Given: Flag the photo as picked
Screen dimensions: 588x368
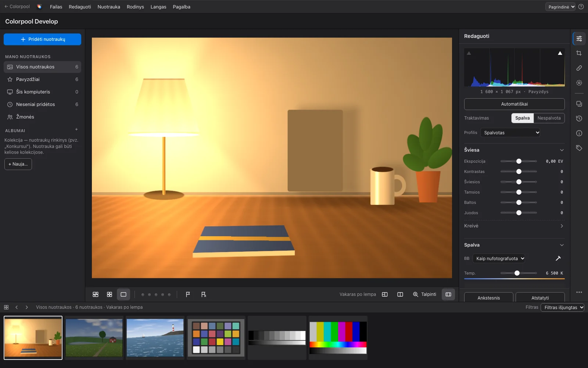Looking at the screenshot, I should (188, 294).
